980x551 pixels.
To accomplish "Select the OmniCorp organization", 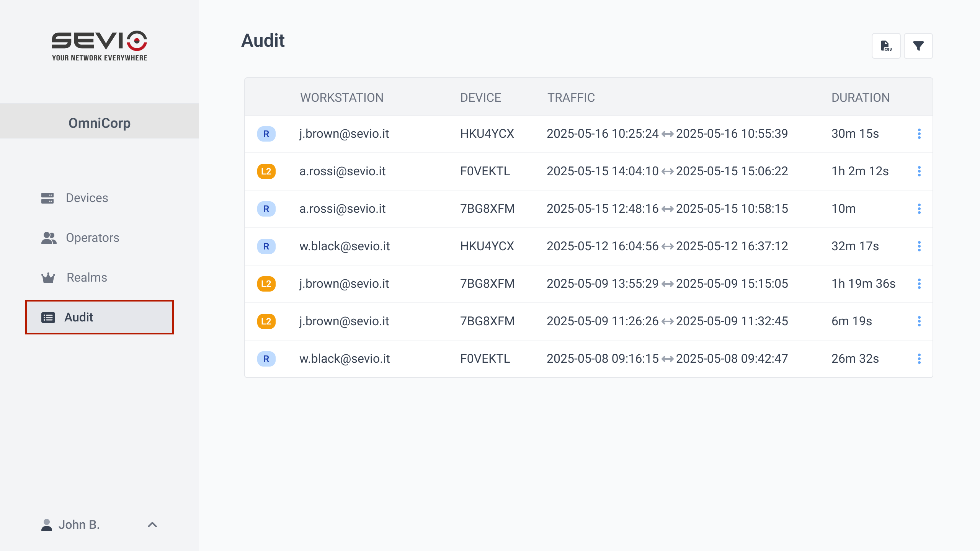I will pos(100,123).
